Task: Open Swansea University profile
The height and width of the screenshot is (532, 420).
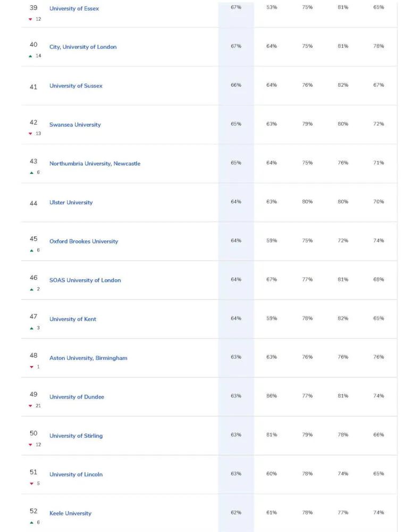Action: point(75,124)
